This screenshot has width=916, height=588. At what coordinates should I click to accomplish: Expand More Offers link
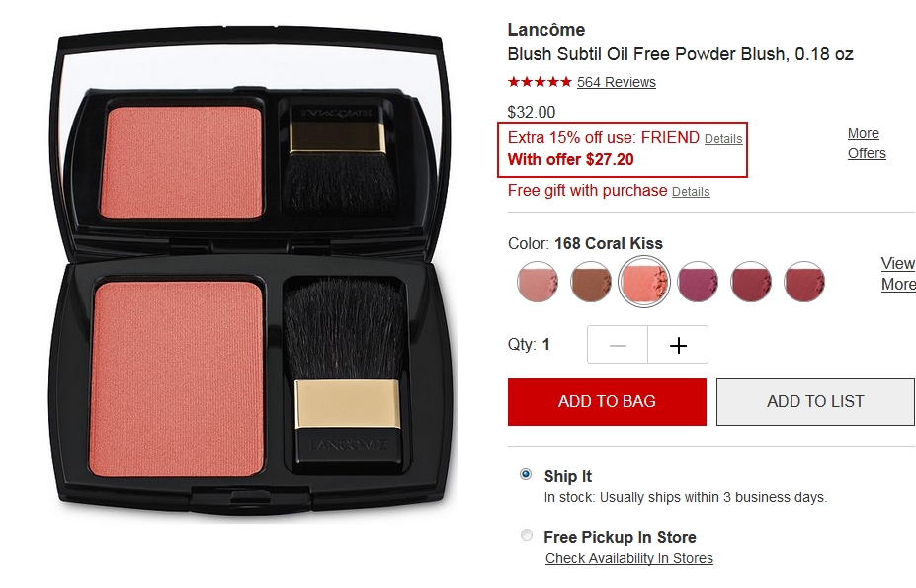pos(867,143)
